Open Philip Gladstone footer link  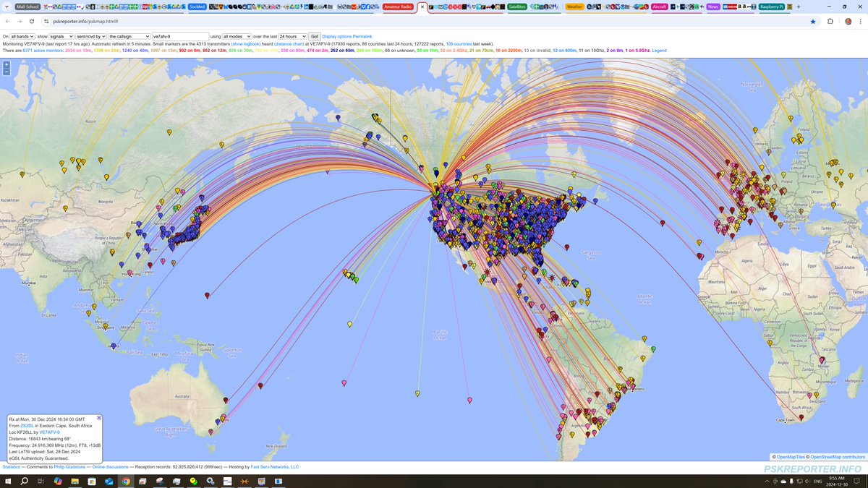tap(71, 467)
